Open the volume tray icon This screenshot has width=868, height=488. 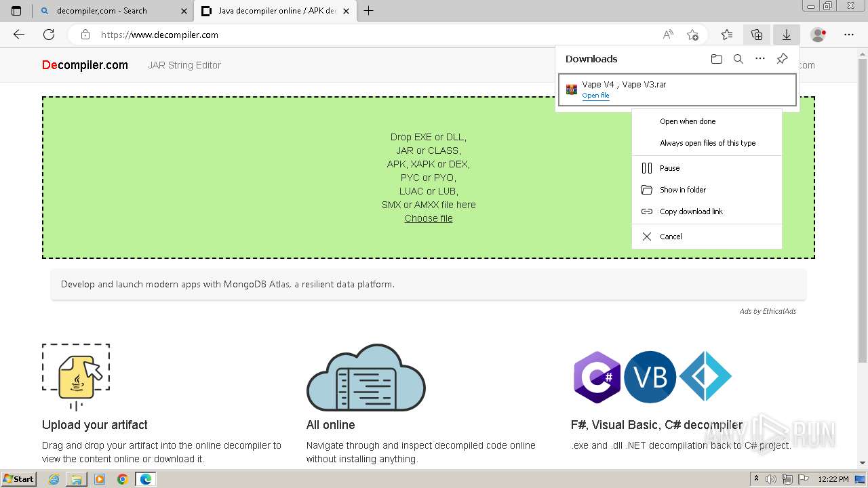tap(770, 479)
